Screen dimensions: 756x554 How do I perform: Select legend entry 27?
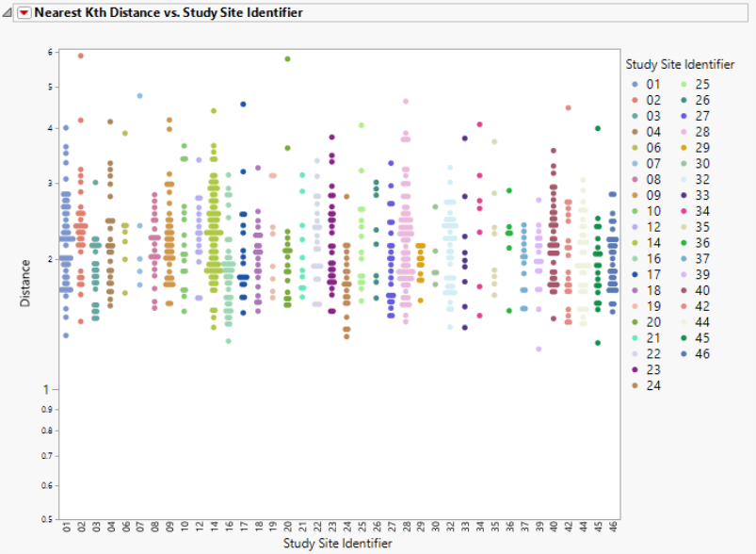[x=695, y=116]
